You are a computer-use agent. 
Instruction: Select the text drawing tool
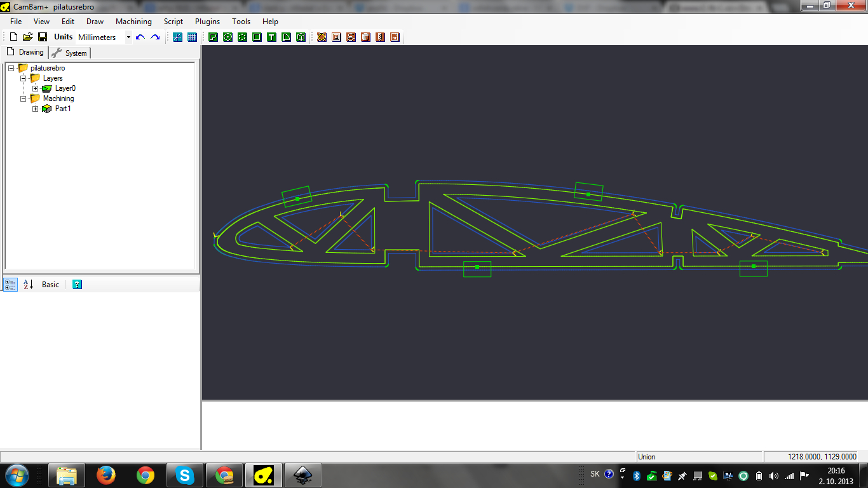coord(271,37)
